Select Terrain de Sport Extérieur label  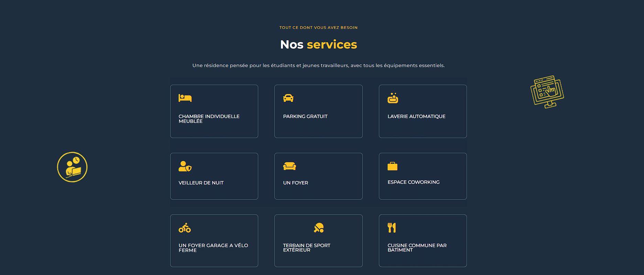click(306, 247)
